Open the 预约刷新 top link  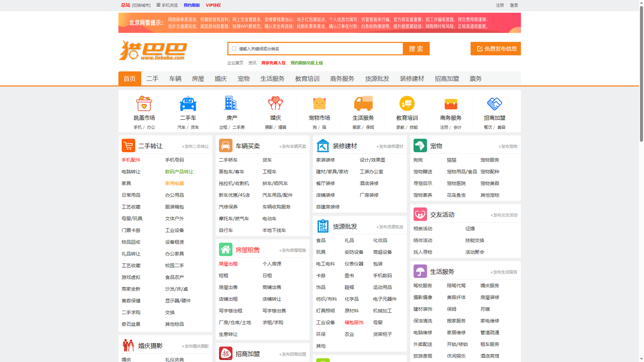[192, 5]
